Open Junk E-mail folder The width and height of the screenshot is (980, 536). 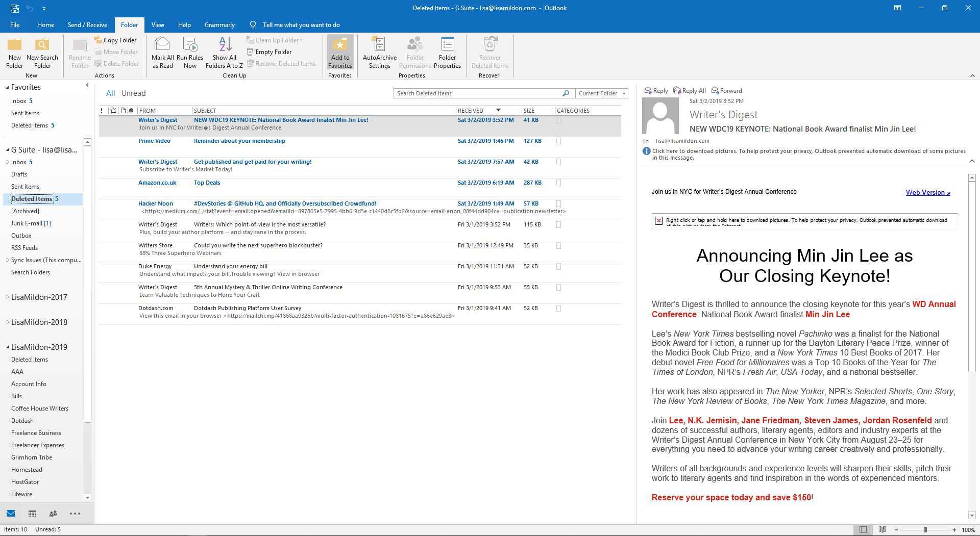point(31,223)
